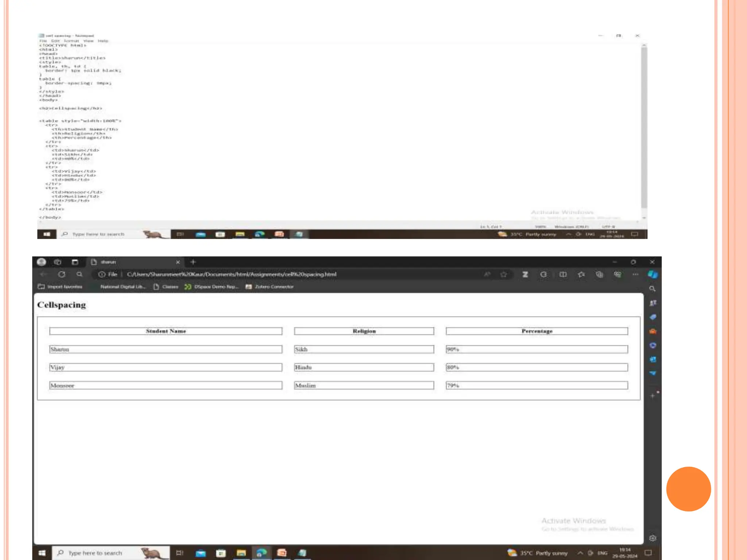
Task: Show hidden system tray icons
Action: [580, 553]
